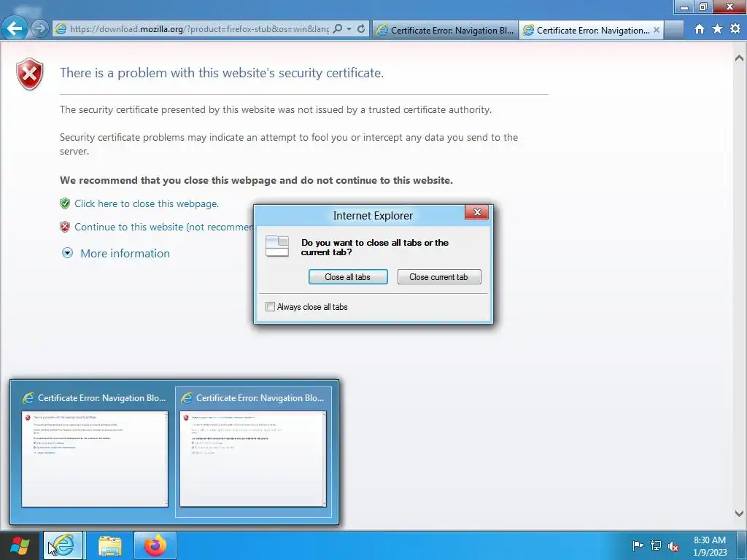Click 'Click here to close this webpage' link
Viewport: 747px width, 560px height.
[x=146, y=204]
